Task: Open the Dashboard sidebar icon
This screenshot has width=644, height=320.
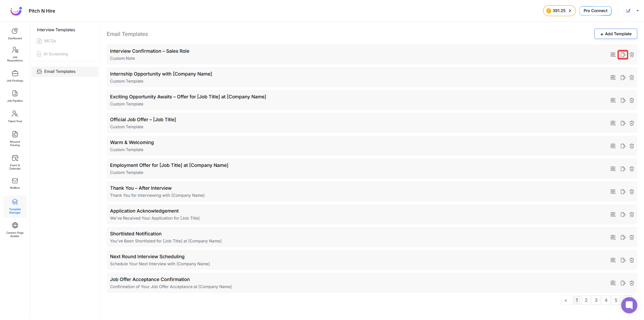Action: pyautogui.click(x=15, y=34)
